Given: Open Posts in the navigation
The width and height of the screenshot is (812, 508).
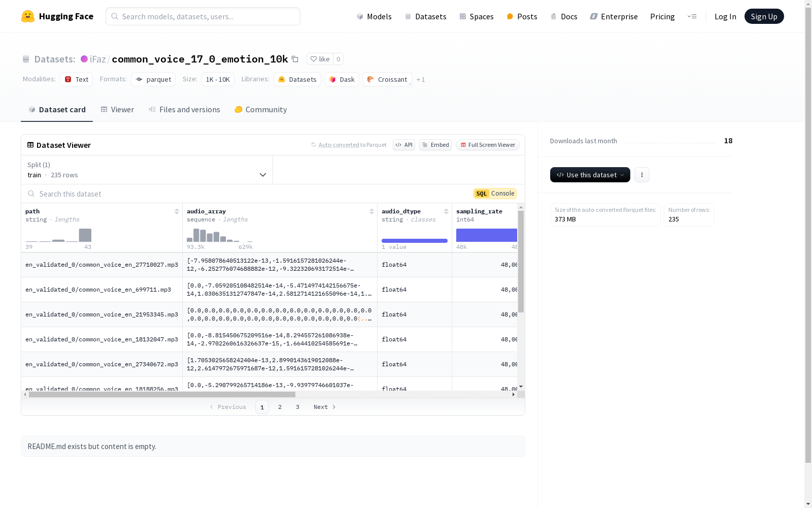Looking at the screenshot, I should click(522, 16).
